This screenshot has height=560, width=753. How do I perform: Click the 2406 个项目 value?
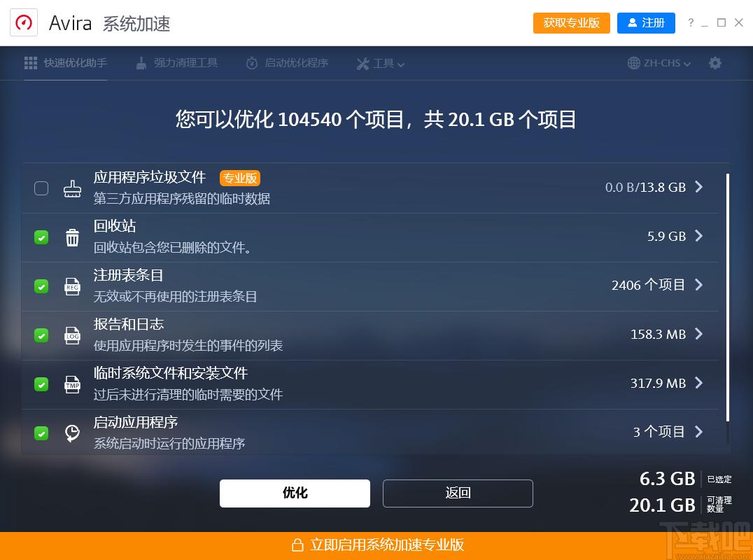pos(648,285)
